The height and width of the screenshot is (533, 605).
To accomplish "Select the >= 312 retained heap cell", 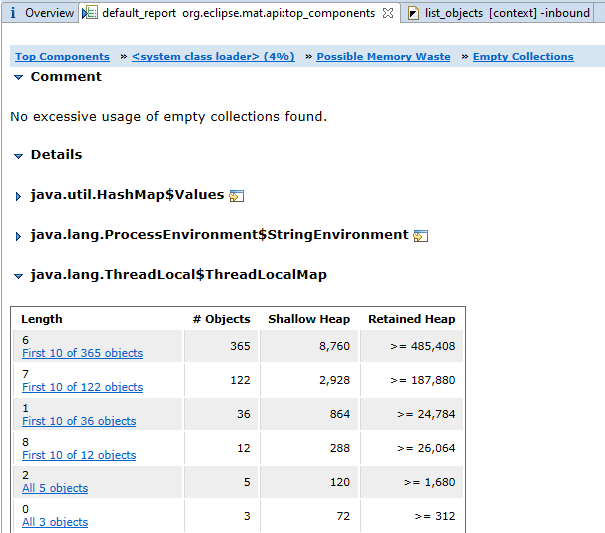I will [x=412, y=516].
